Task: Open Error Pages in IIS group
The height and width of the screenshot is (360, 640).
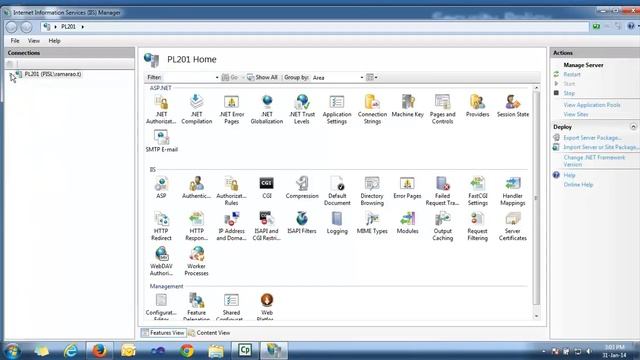Action: pyautogui.click(x=407, y=188)
